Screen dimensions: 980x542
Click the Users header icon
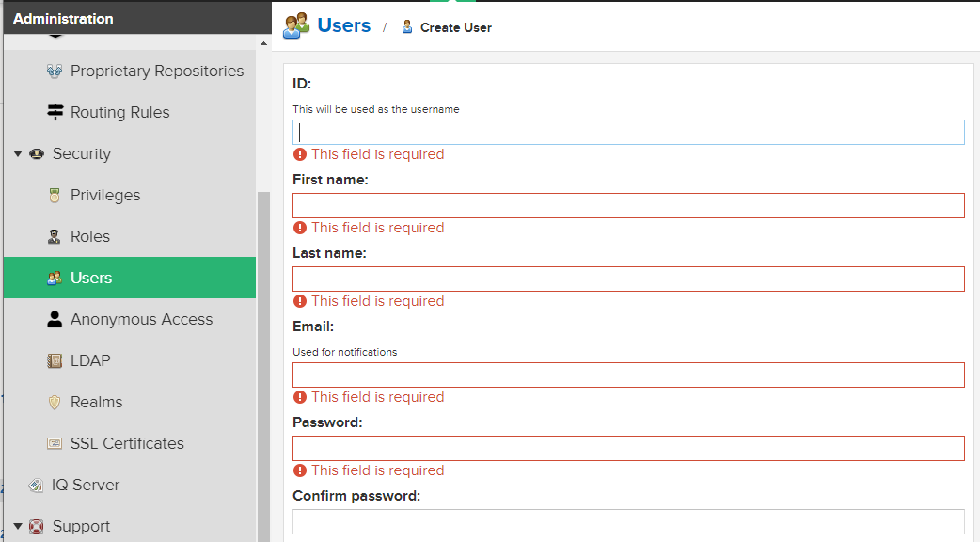pos(296,25)
